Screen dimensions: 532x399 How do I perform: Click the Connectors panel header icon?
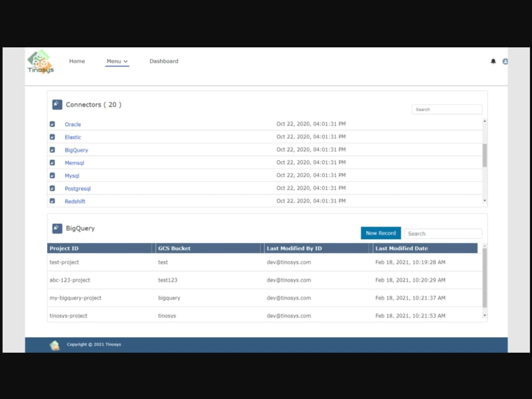pos(57,104)
